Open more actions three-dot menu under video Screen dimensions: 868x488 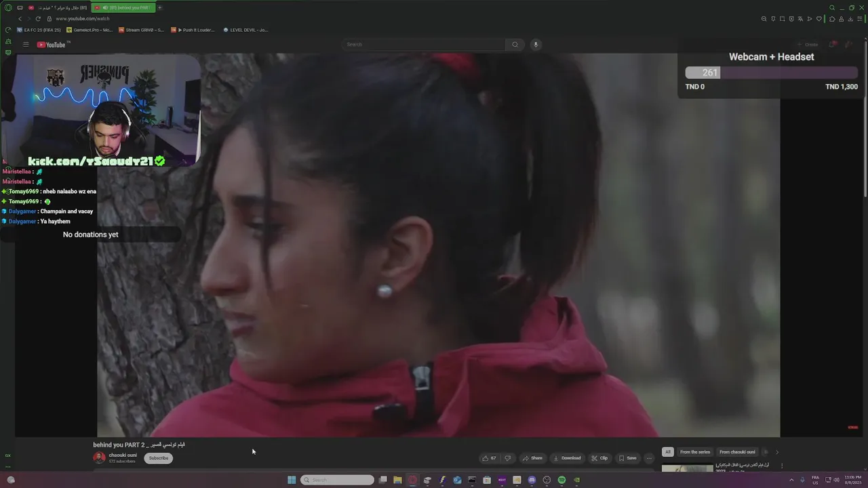point(649,458)
